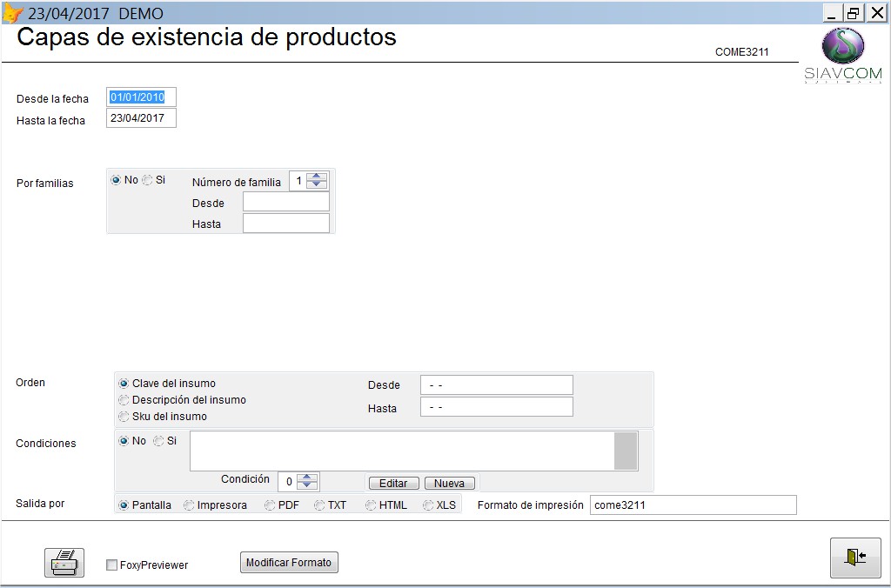Image resolution: width=891 pixels, height=588 pixels.
Task: Click the family Desde input field
Action: tap(285, 202)
